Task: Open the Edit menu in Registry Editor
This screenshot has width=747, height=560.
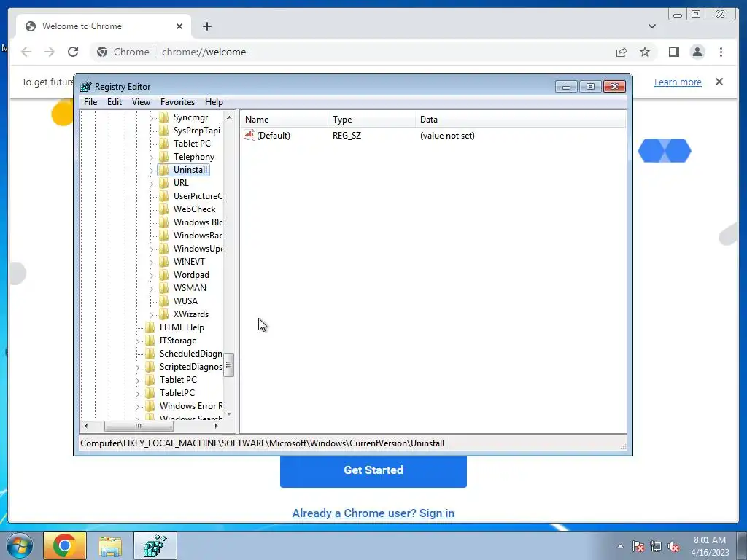Action: pos(115,102)
